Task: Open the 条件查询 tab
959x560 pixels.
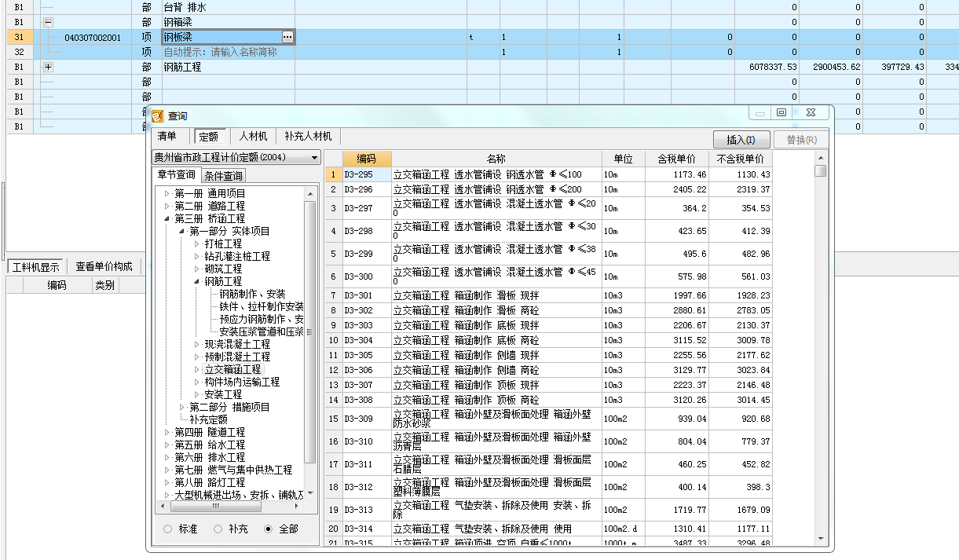Action: (223, 176)
